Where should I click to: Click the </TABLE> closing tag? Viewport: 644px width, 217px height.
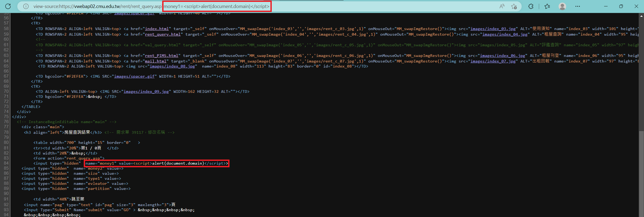click(31, 107)
